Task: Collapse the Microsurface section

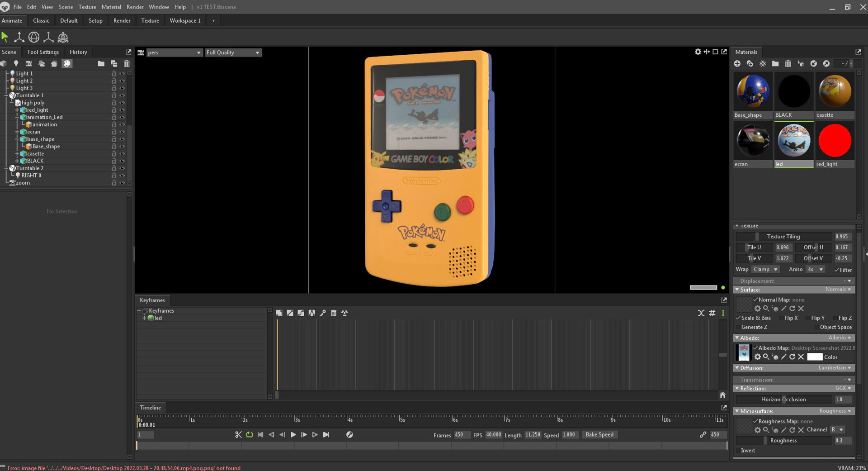Action: click(x=737, y=411)
